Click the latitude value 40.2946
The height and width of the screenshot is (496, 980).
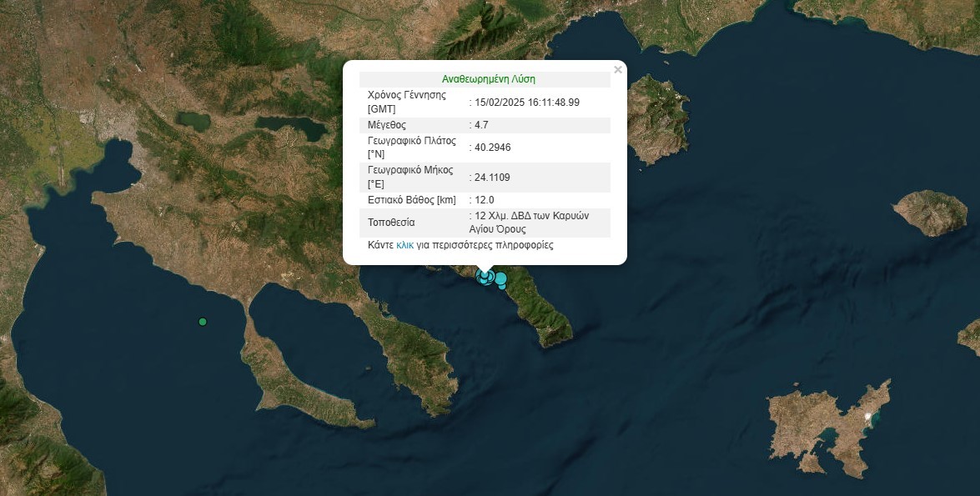(492, 148)
